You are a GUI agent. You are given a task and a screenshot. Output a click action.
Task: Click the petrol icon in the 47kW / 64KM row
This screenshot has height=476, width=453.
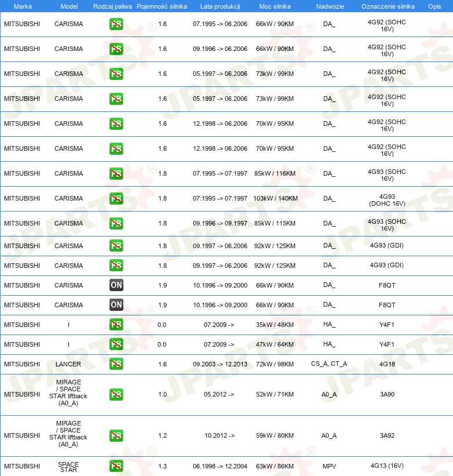tap(116, 344)
